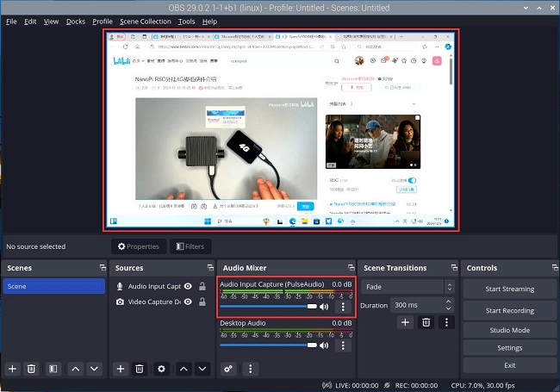
Task: Adjust the Audio Input Capture volume slider
Action: [268, 307]
